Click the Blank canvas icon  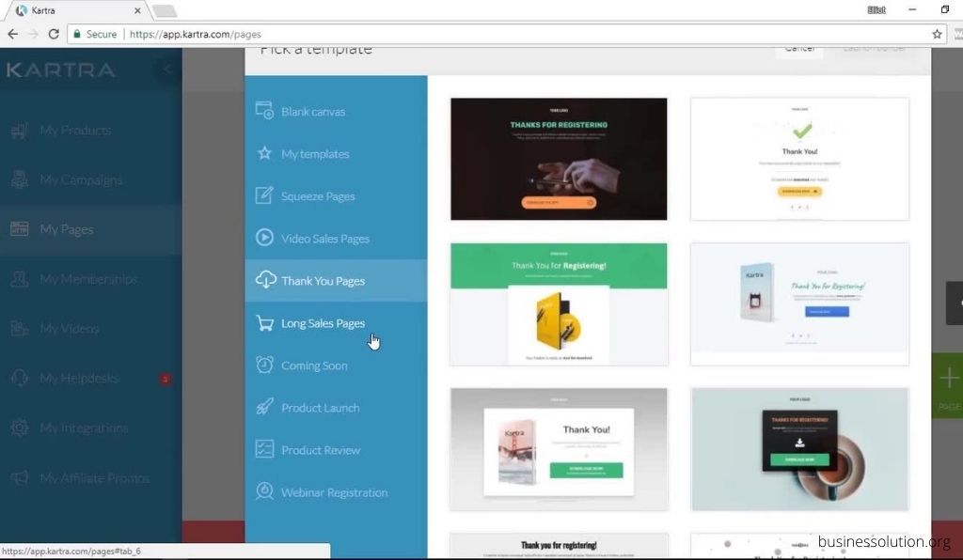tap(264, 111)
